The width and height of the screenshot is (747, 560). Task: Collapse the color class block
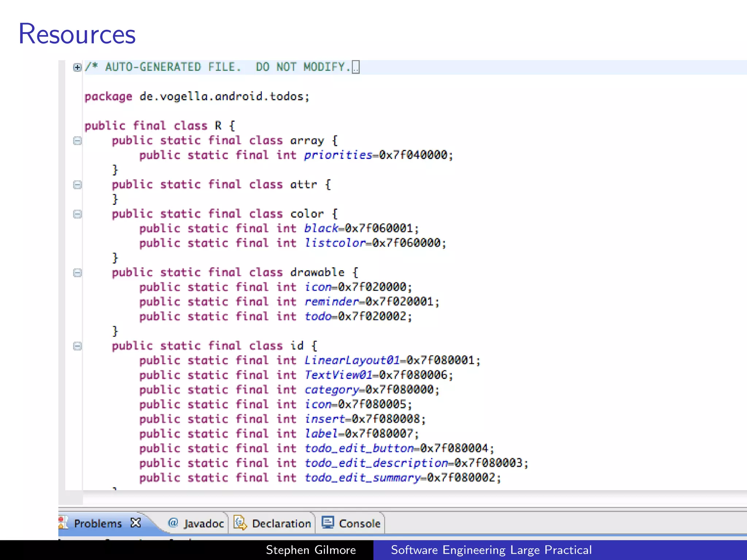click(77, 214)
